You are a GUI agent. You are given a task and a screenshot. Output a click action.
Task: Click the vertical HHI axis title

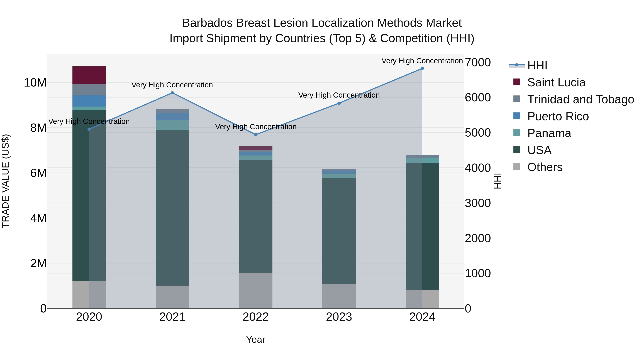(x=497, y=181)
